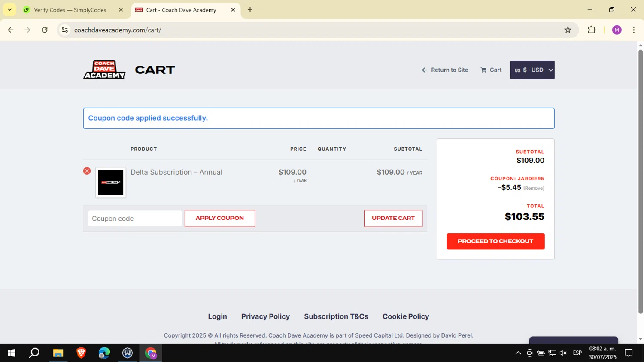Click the address bar URL
The image size is (644, 362).
[x=118, y=30]
